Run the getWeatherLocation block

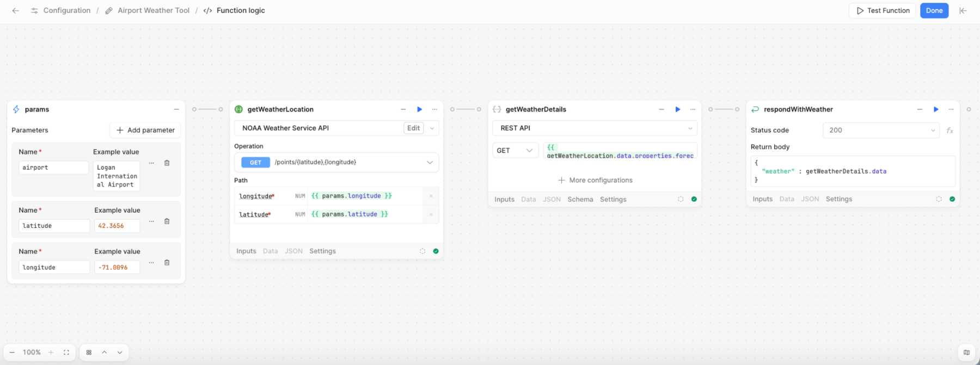419,109
